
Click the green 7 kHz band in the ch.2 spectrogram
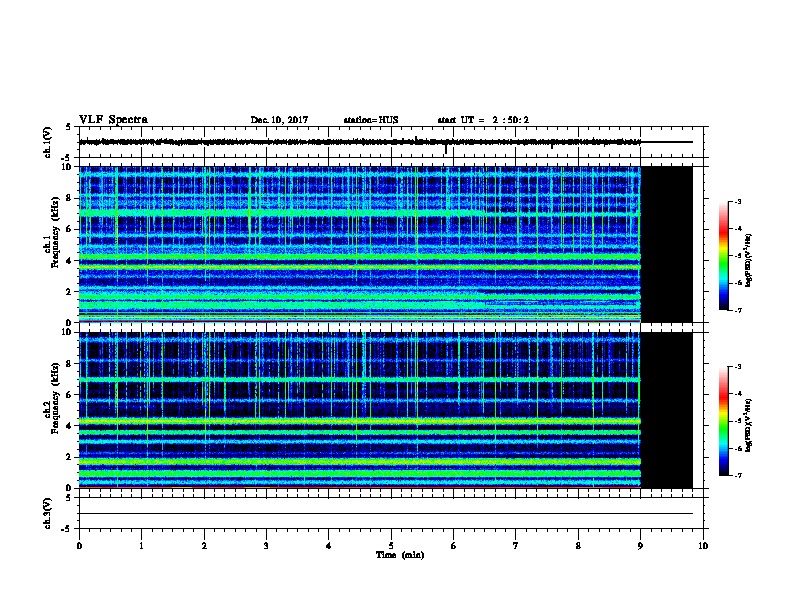[x=360, y=379]
